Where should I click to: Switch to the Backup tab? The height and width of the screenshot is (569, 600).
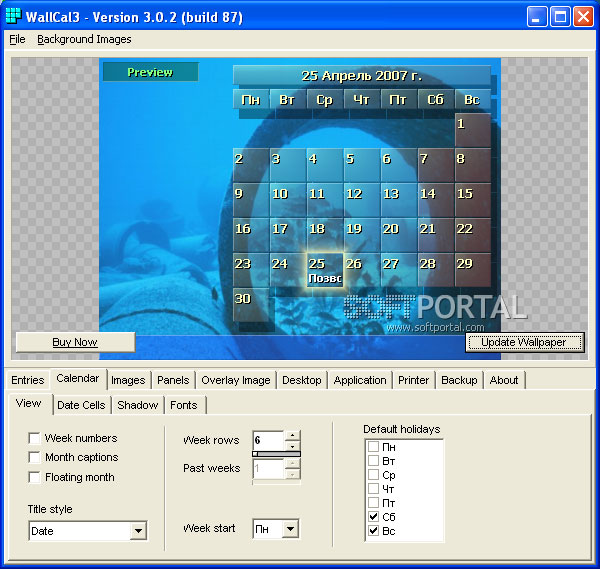pyautogui.click(x=459, y=380)
